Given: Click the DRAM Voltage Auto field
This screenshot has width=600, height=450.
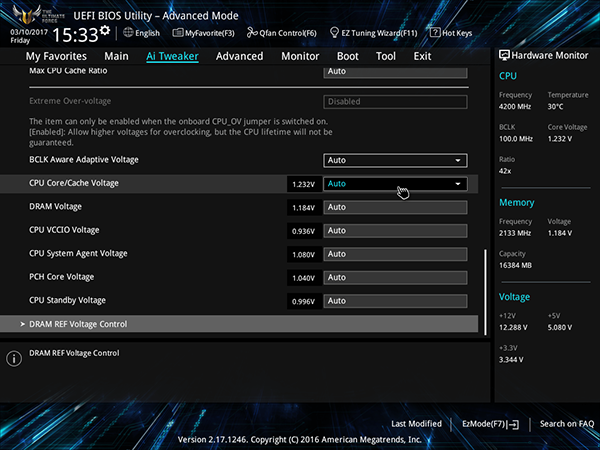Looking at the screenshot, I should (x=395, y=207).
